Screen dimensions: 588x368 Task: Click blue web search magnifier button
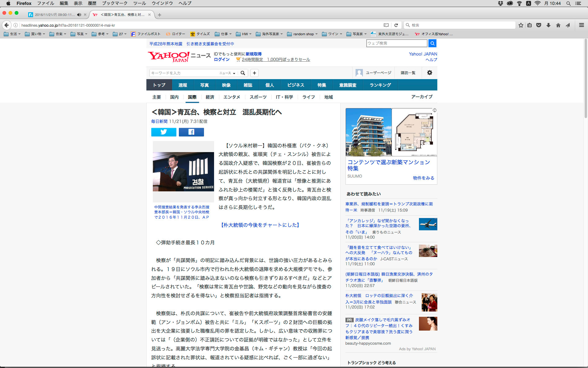(432, 43)
